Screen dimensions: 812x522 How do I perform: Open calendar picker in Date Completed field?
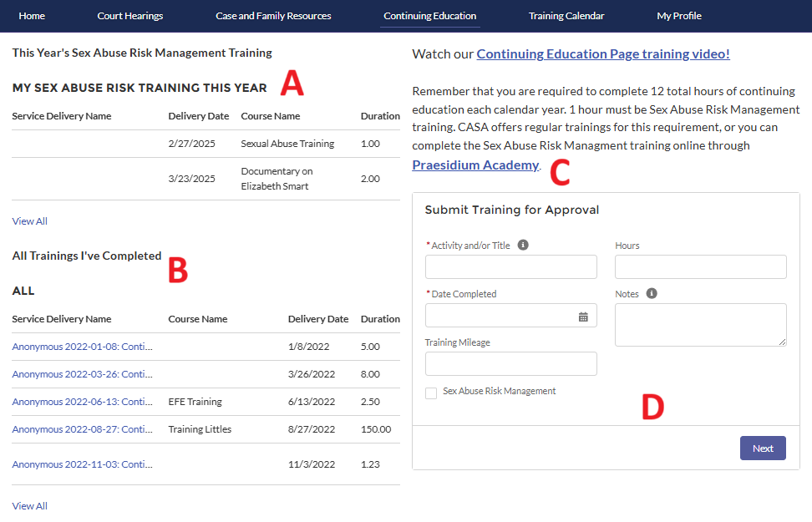pyautogui.click(x=583, y=317)
